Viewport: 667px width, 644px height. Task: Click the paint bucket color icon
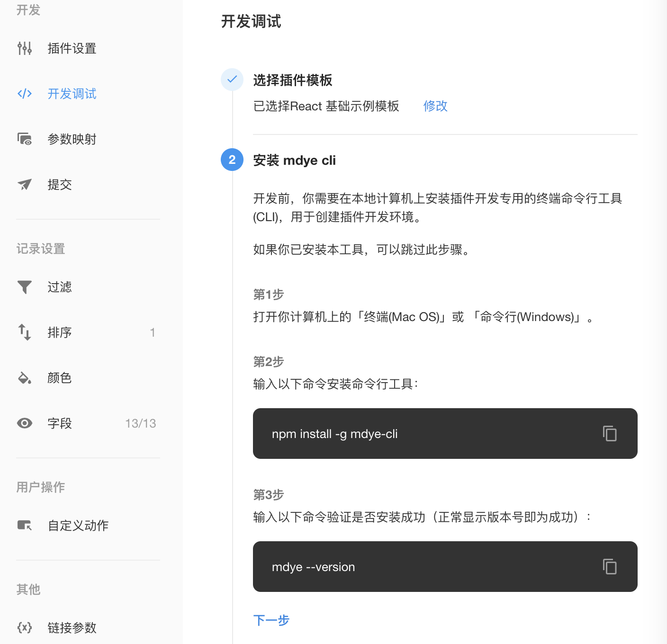25,378
